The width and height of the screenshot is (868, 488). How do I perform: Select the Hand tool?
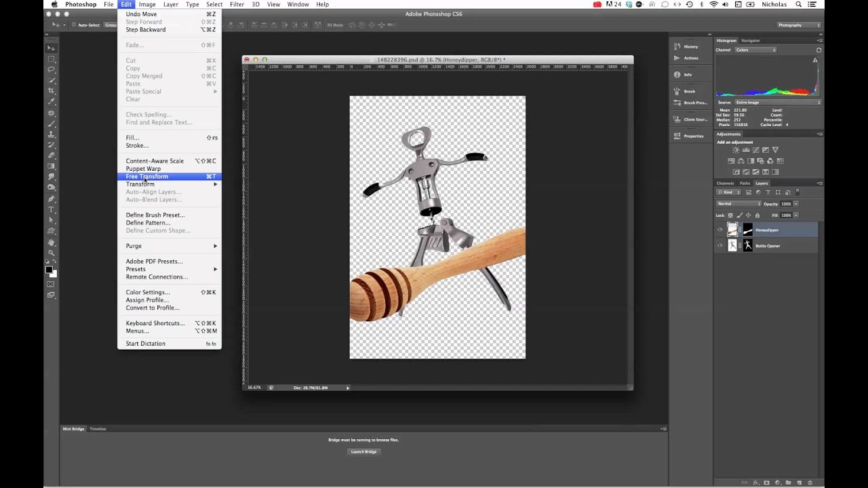[x=51, y=242]
